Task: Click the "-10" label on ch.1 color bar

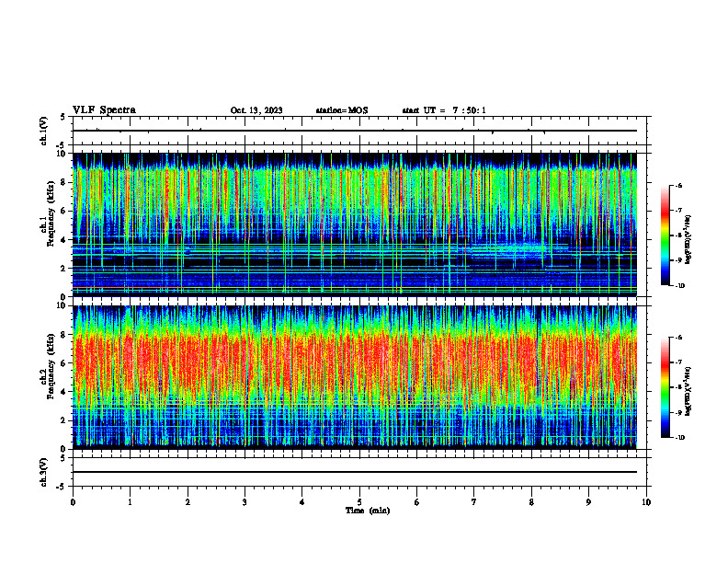Action: 679,286
